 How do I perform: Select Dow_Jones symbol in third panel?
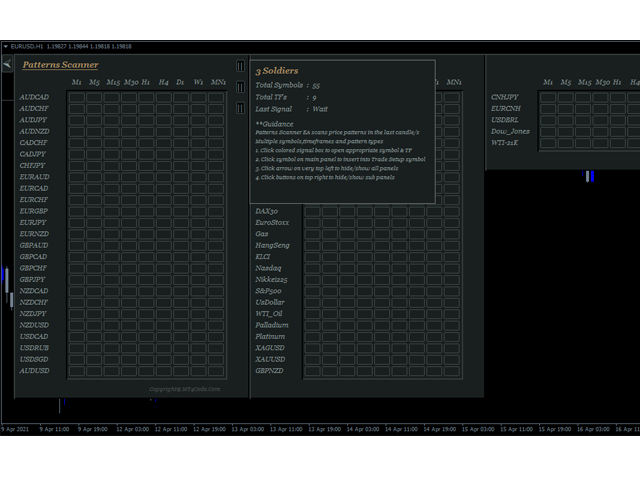click(x=510, y=131)
